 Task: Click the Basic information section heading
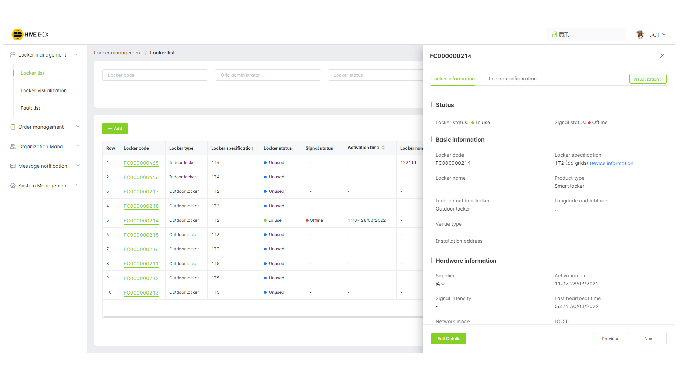[460, 140]
